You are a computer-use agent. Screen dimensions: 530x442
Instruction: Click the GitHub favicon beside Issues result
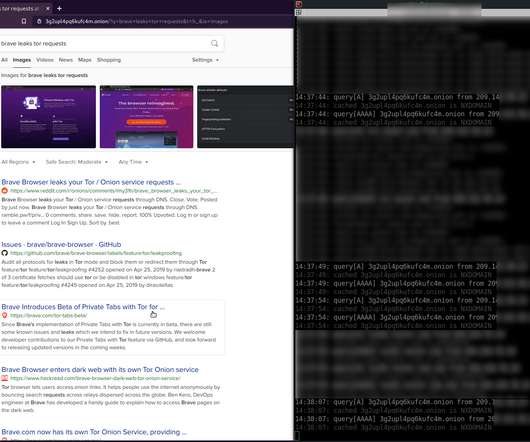tap(4, 253)
